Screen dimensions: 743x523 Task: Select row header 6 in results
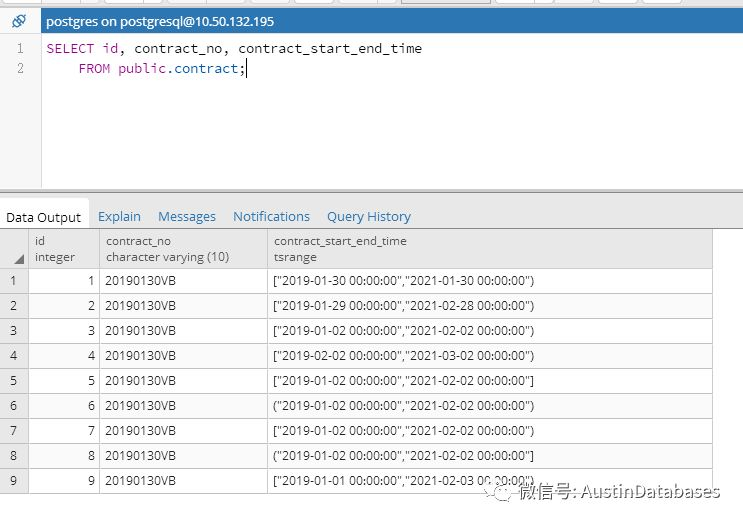tap(14, 406)
